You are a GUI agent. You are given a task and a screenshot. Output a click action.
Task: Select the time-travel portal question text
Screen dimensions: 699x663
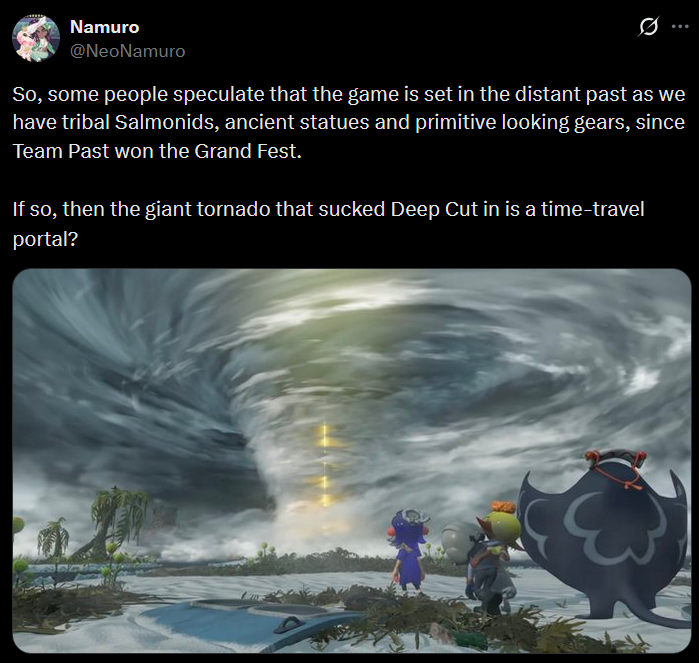(x=329, y=224)
